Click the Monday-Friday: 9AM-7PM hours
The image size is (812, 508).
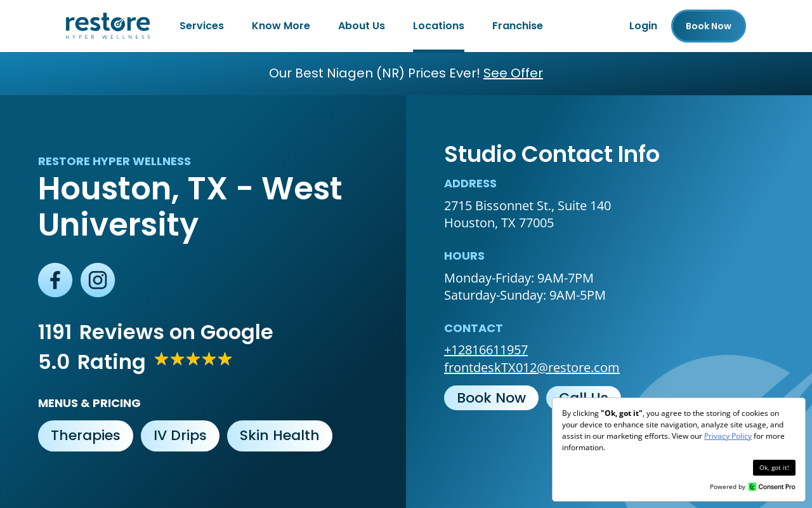(519, 278)
